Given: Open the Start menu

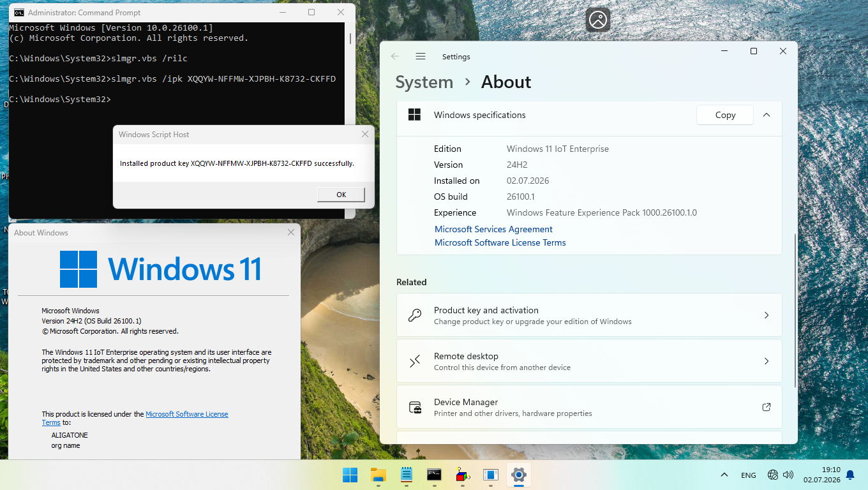Looking at the screenshot, I should click(350, 475).
